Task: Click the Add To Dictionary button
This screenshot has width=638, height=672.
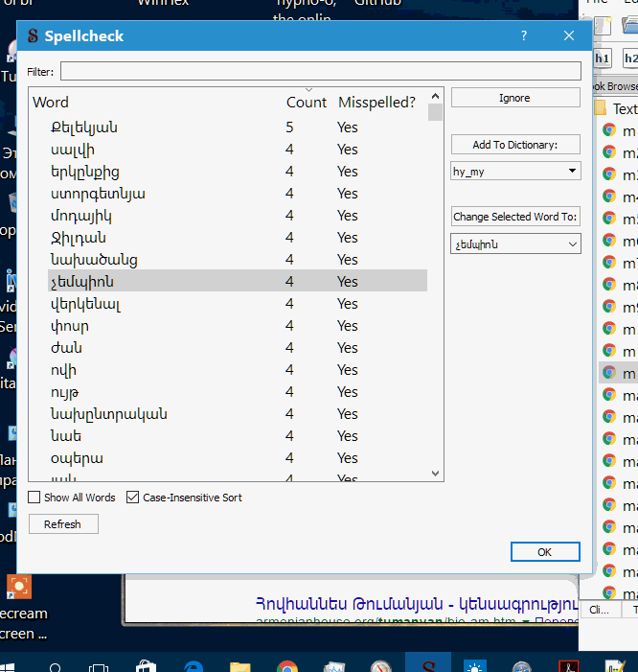Action: (515, 145)
